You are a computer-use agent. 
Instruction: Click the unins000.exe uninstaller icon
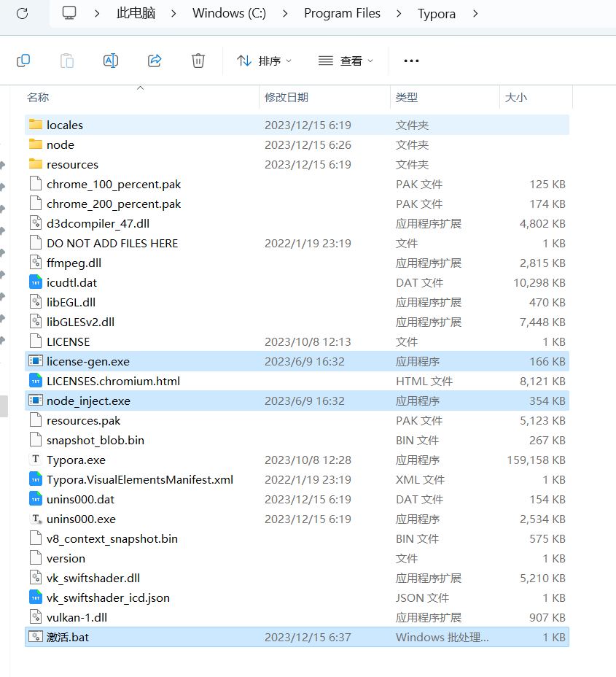pos(36,519)
